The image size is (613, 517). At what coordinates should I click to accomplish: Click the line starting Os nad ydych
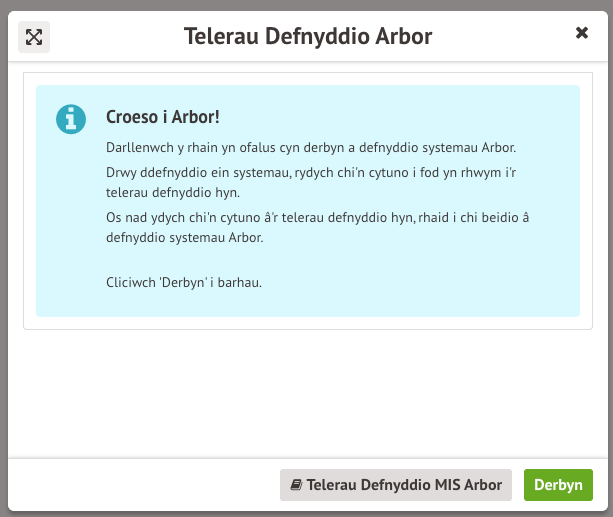[320, 218]
